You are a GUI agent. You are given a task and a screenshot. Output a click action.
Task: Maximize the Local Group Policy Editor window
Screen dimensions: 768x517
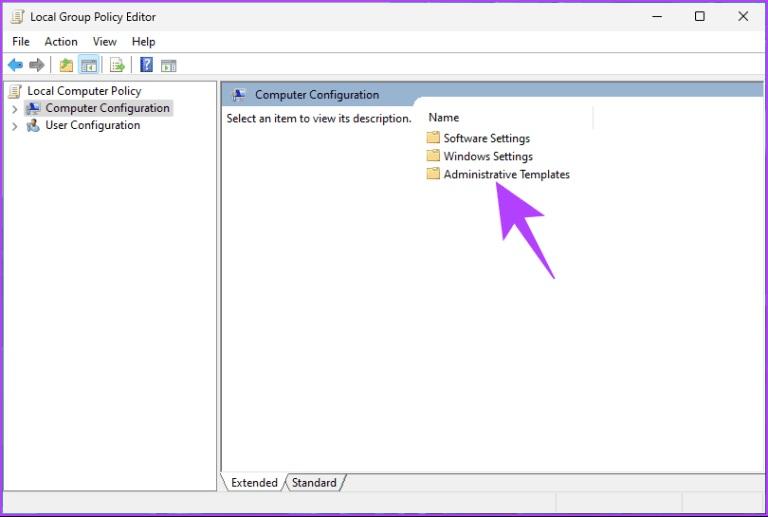click(x=700, y=17)
